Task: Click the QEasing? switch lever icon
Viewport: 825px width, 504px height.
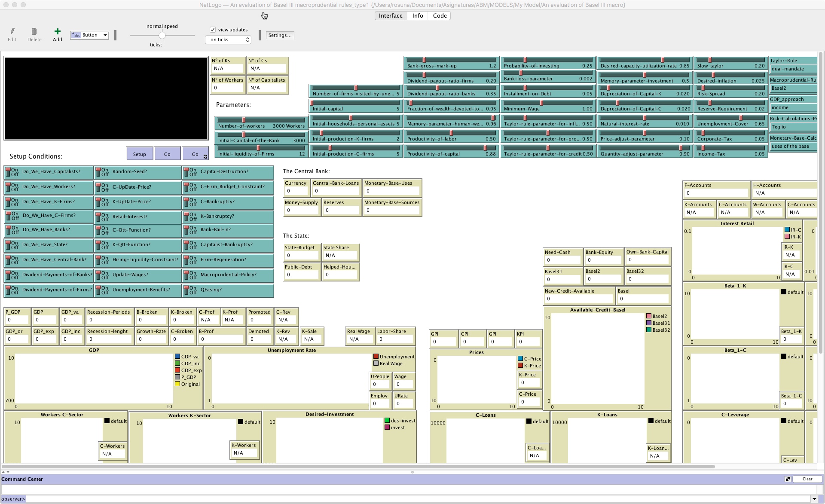Action: 187,290
